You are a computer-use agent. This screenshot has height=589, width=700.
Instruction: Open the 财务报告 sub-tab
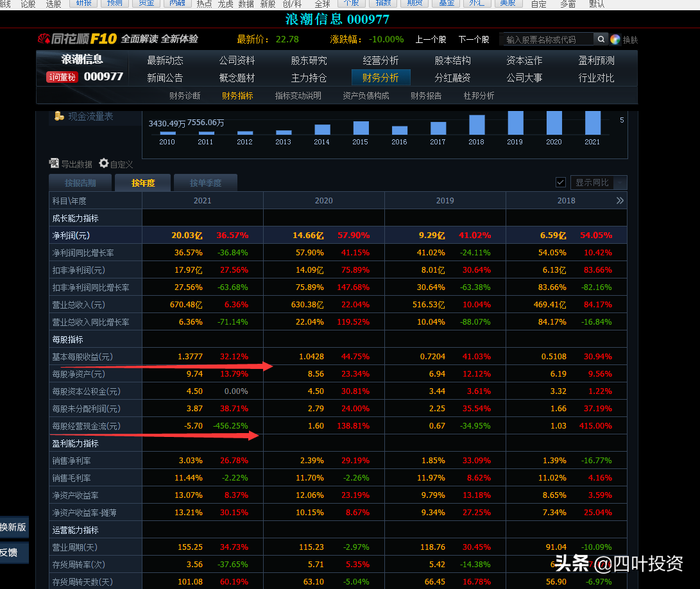426,96
